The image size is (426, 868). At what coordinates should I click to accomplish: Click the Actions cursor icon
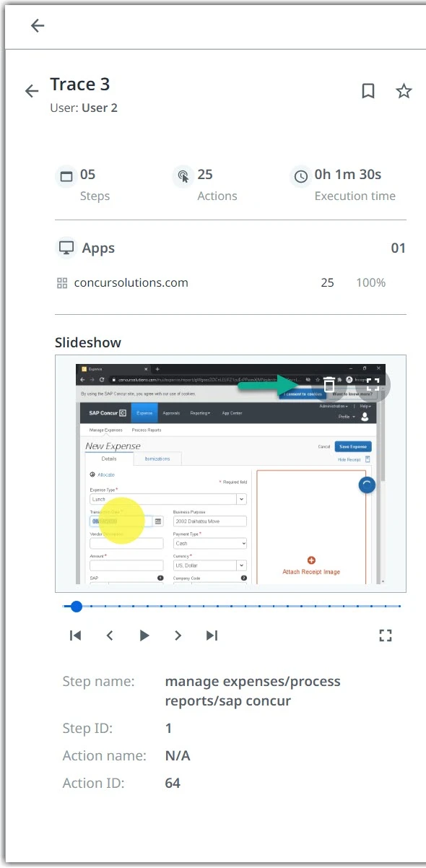pos(183,176)
